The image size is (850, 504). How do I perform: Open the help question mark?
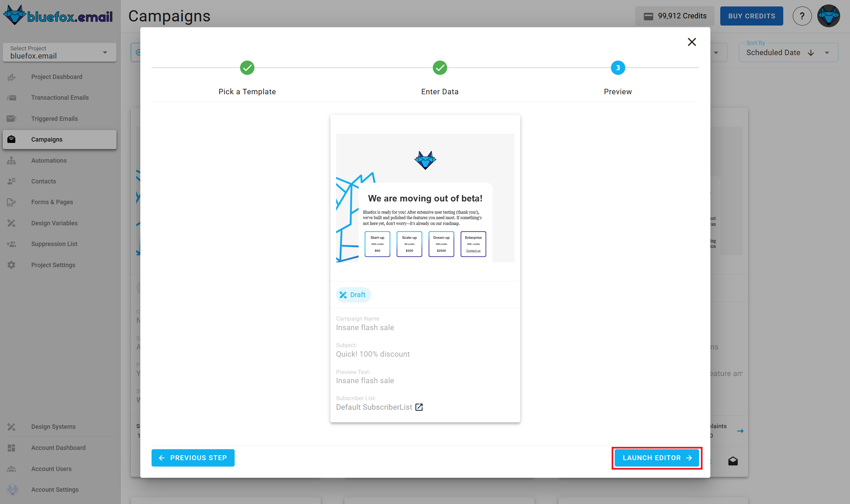802,16
